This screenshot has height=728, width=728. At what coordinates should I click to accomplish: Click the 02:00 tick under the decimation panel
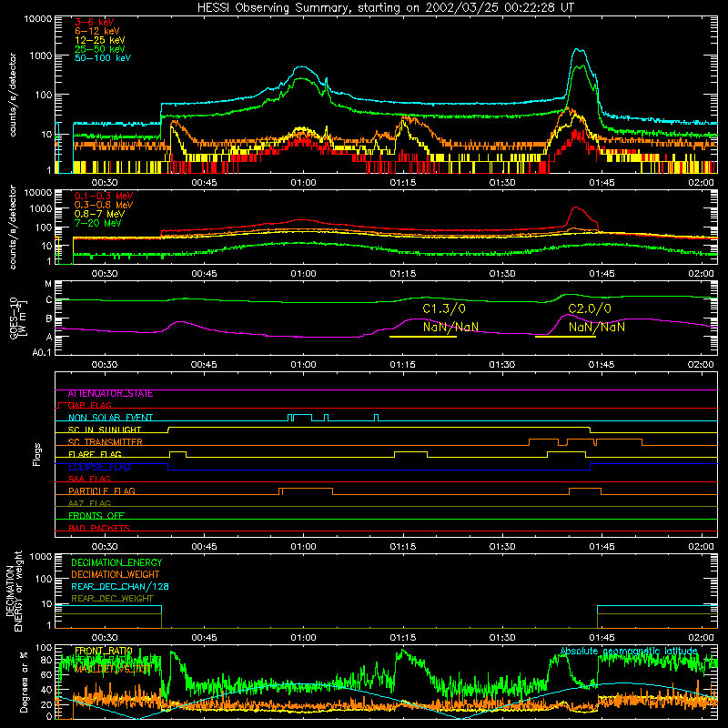(701, 638)
